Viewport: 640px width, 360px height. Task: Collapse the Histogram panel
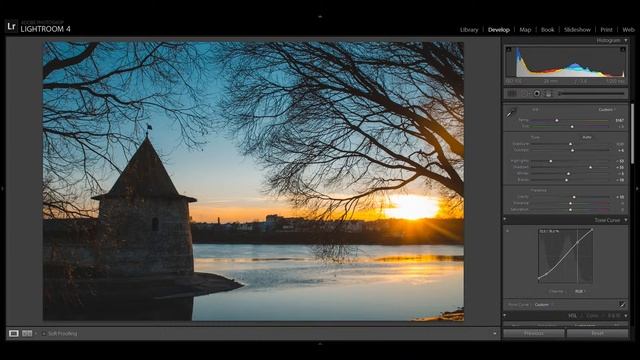click(626, 40)
